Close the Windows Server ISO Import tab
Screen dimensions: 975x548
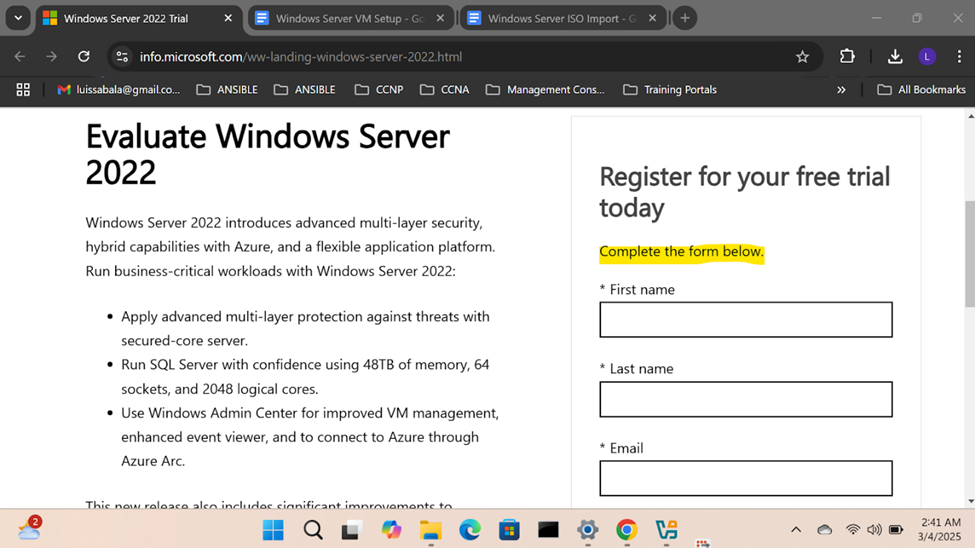652,18
